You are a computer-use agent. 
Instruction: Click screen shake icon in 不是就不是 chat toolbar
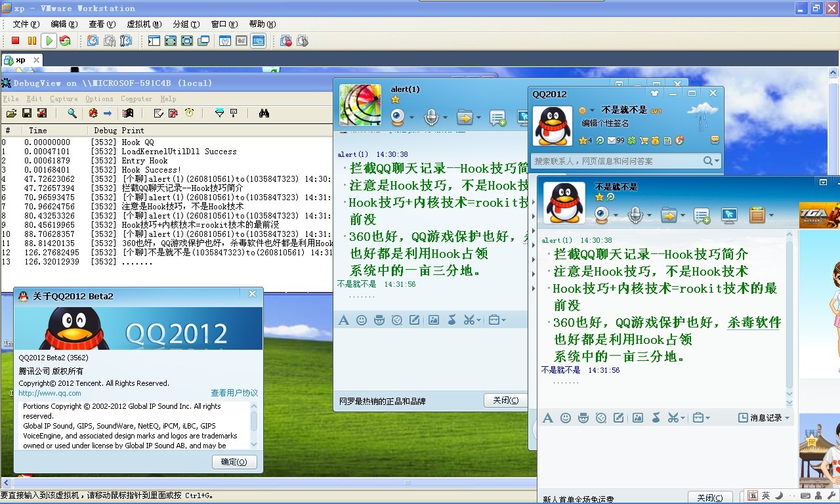(x=601, y=417)
